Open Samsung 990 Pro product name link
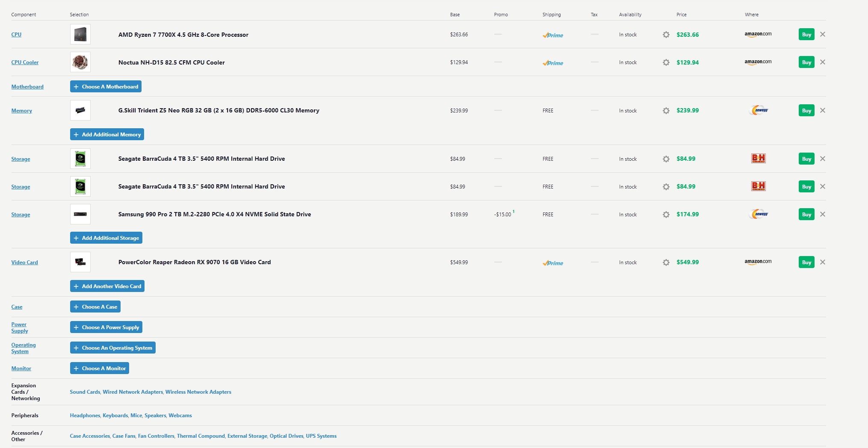The height and width of the screenshot is (448, 868). 215,214
